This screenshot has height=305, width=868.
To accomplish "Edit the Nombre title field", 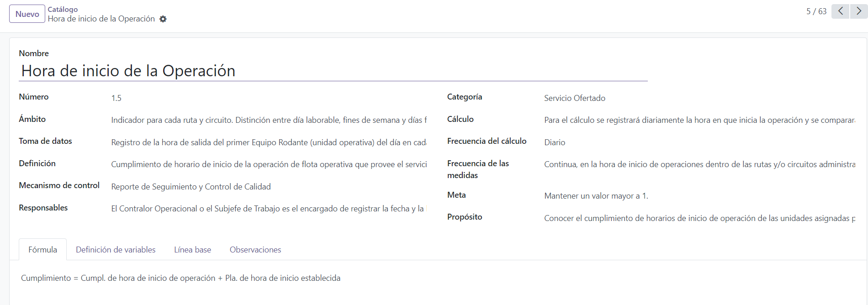I will 333,71.
